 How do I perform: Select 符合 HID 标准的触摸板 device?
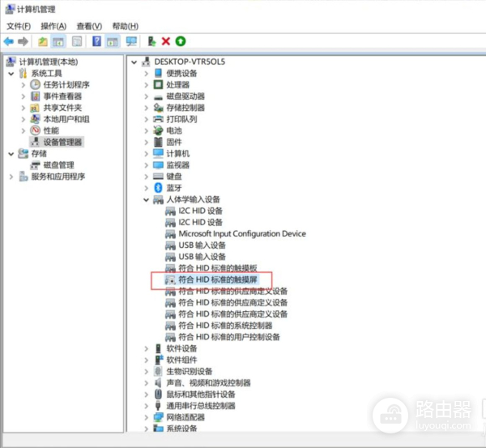218,268
